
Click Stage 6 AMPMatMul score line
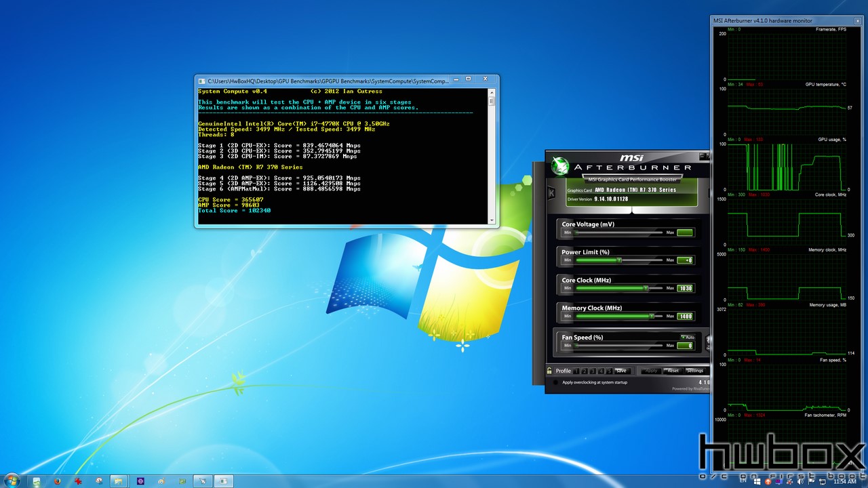(x=279, y=189)
